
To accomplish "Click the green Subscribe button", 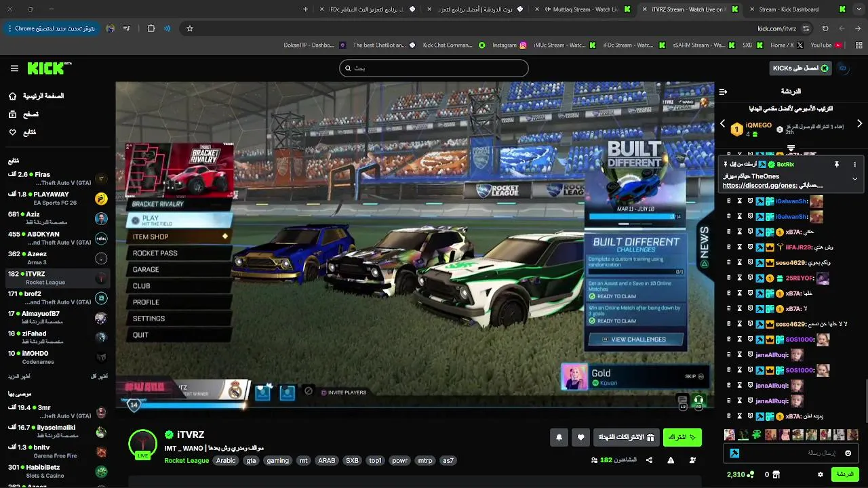I will point(682,438).
